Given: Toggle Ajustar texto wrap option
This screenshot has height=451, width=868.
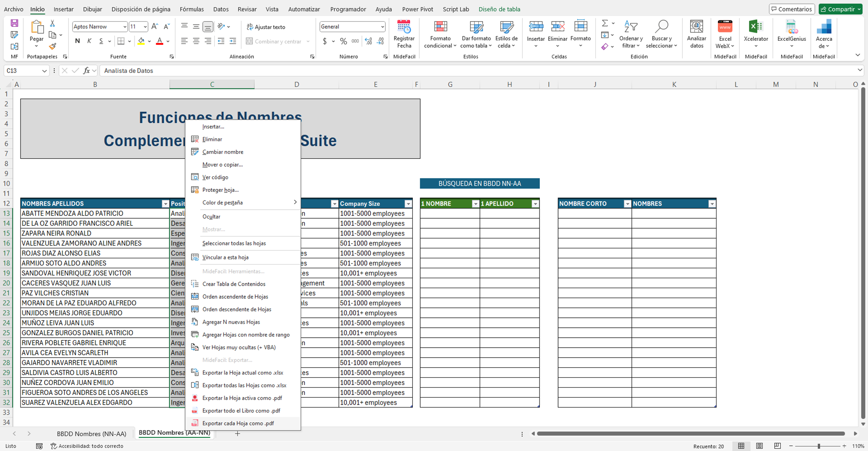Looking at the screenshot, I should (x=266, y=27).
